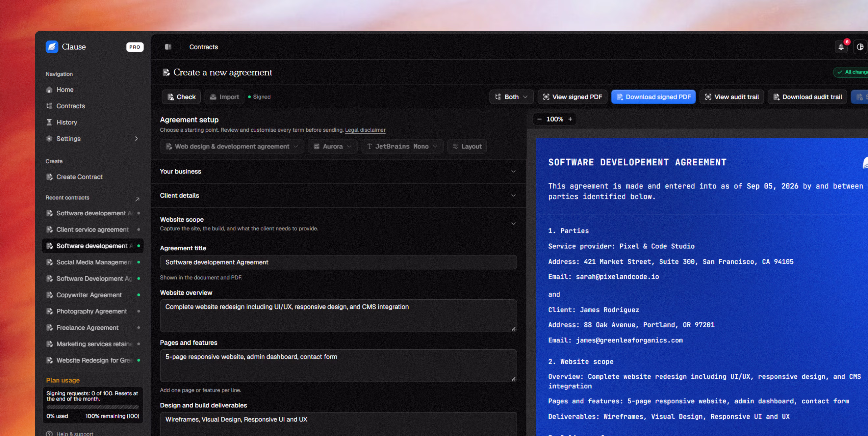Image resolution: width=868 pixels, height=436 pixels.
Task: Click the Website overview text area
Action: pos(338,316)
